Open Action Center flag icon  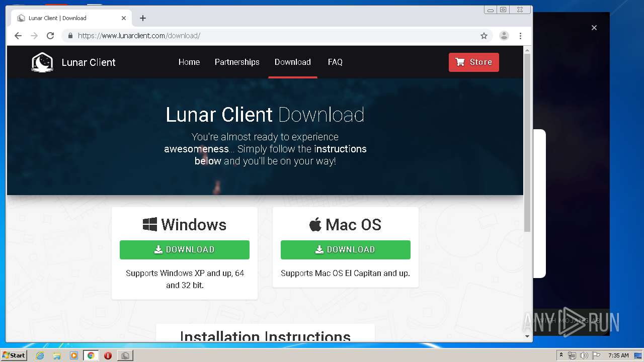tap(596, 355)
